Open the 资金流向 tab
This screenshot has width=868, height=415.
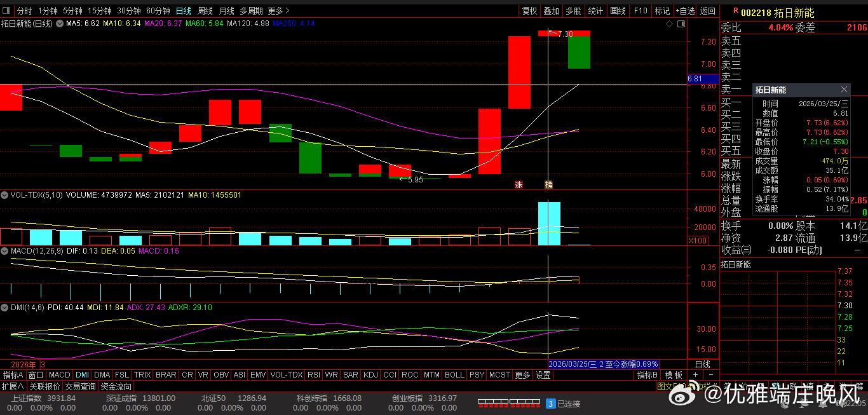coord(116,386)
